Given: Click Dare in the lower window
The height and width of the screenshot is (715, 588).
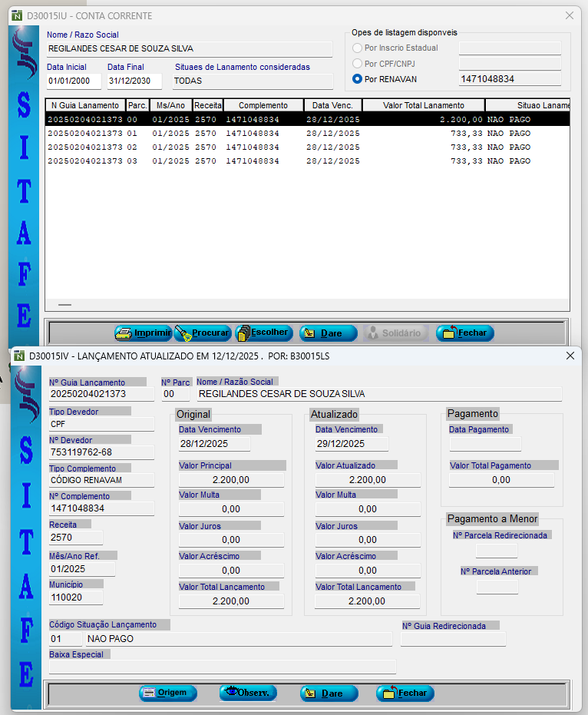Looking at the screenshot, I should [x=329, y=693].
